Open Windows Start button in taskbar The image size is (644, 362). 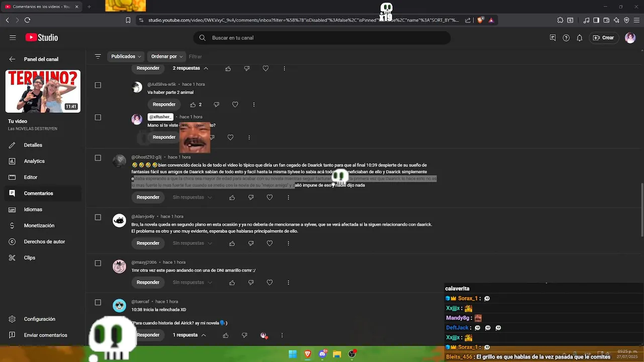(293, 354)
